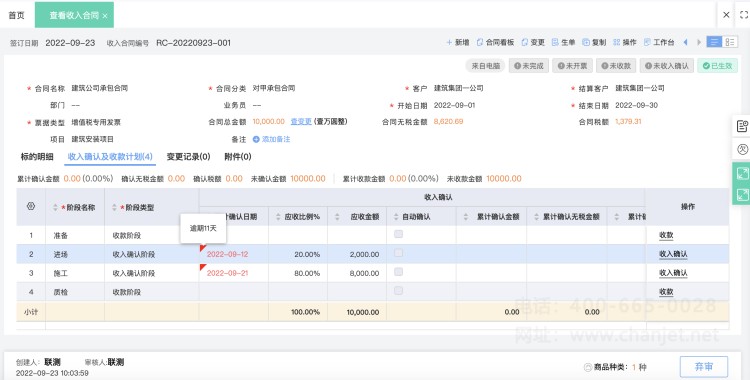This screenshot has height=380, width=750.
Task: Click the 添加备注 add note link
Action: click(272, 139)
